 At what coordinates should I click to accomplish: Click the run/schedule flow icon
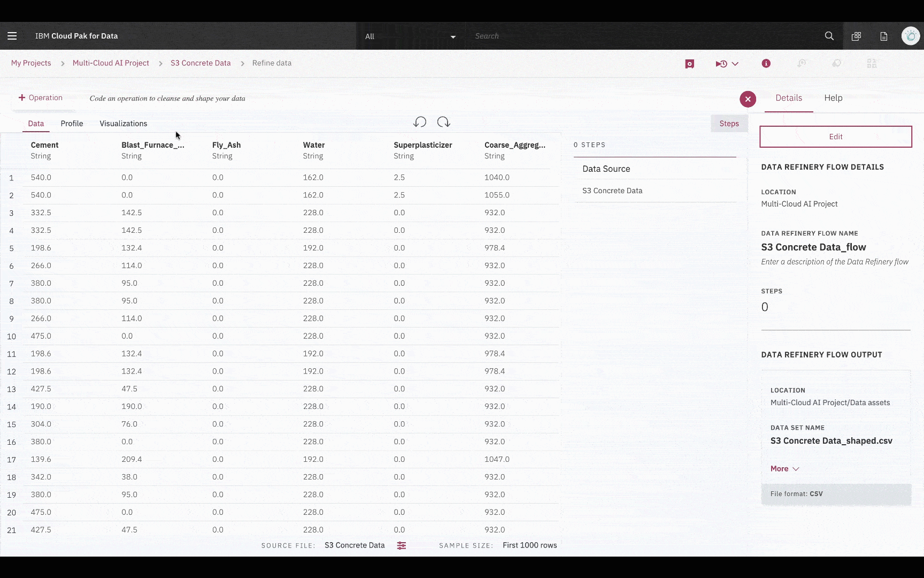pyautogui.click(x=721, y=64)
